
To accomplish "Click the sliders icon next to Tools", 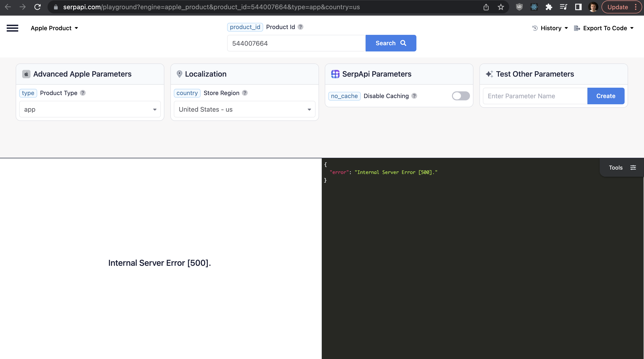I will pyautogui.click(x=633, y=167).
